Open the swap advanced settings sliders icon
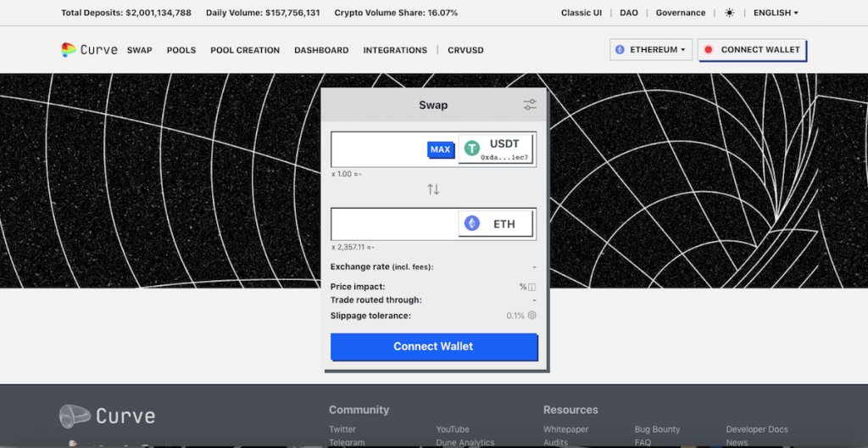Screen dimensions: 868x448 (530, 104)
